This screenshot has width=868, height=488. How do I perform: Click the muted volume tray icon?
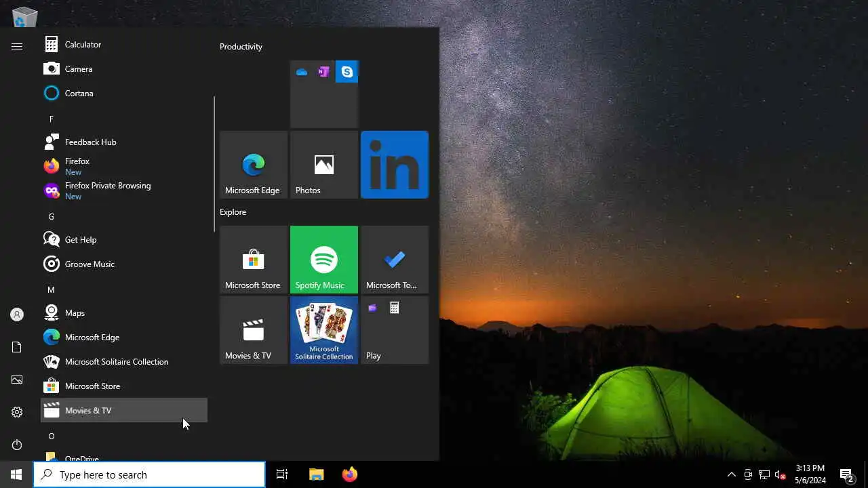(780, 474)
